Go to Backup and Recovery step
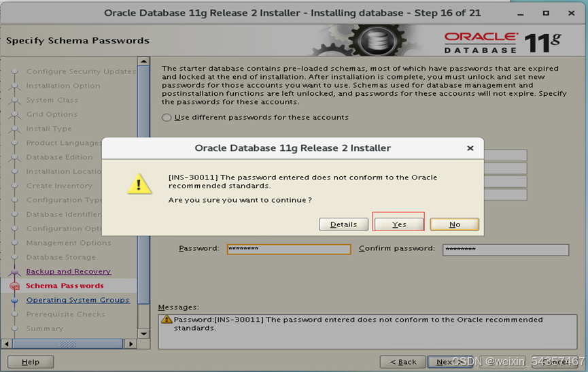Screen dimensions: 588x372 tap(68, 271)
